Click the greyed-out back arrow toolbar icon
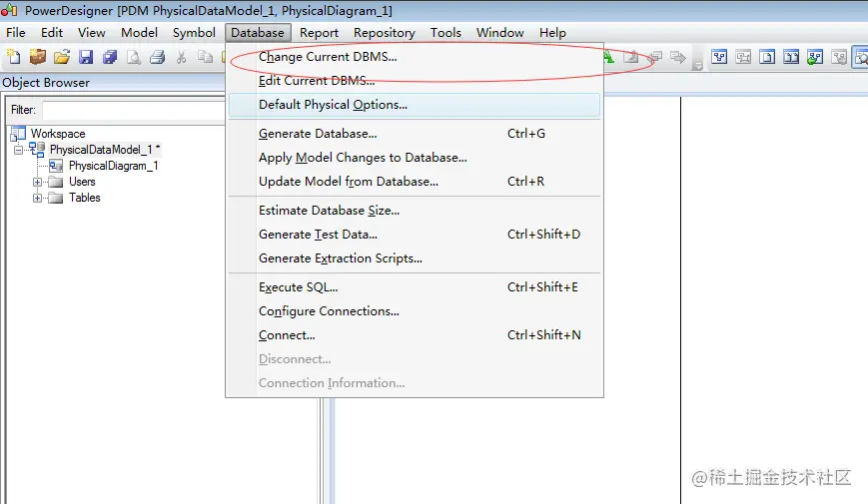Viewport: 868px width, 504px height. [x=655, y=57]
